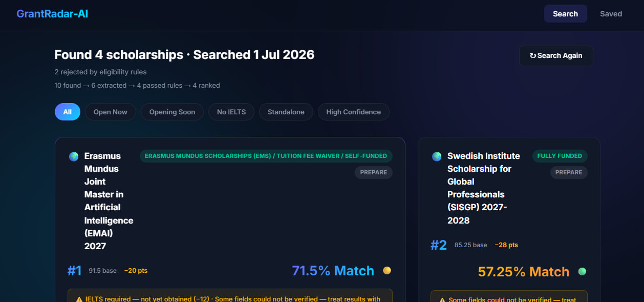Enable the No IELTS filter
Image resolution: width=644 pixels, height=302 pixels.
tap(231, 112)
